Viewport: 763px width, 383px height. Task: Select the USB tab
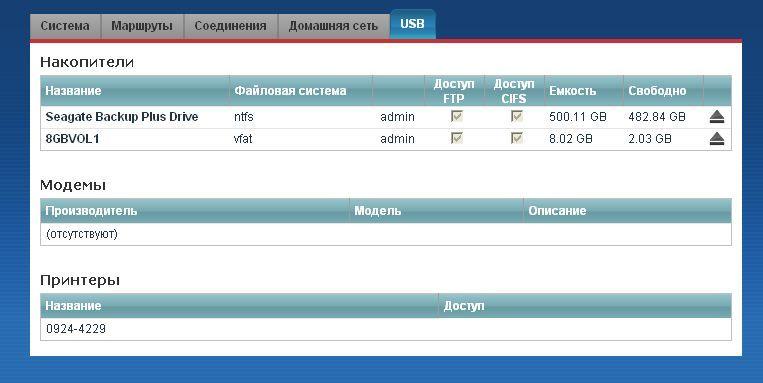coord(412,24)
